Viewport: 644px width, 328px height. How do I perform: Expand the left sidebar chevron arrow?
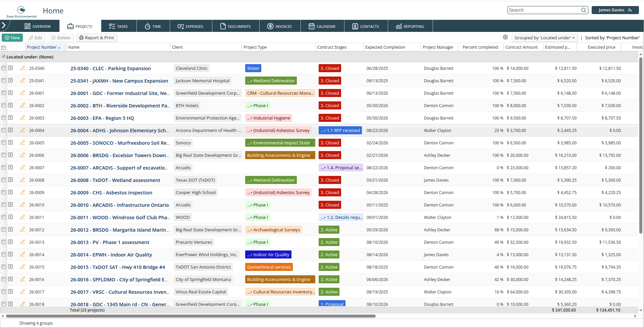tap(4, 25)
